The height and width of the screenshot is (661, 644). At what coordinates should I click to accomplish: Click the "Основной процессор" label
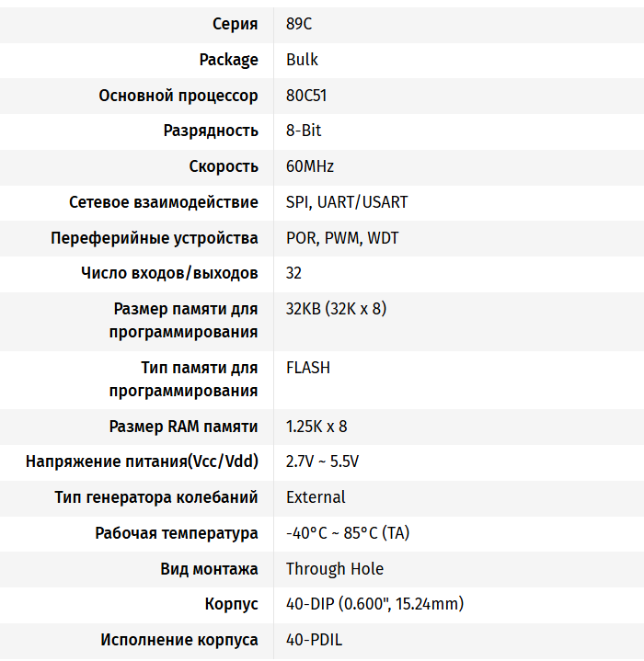point(178,96)
